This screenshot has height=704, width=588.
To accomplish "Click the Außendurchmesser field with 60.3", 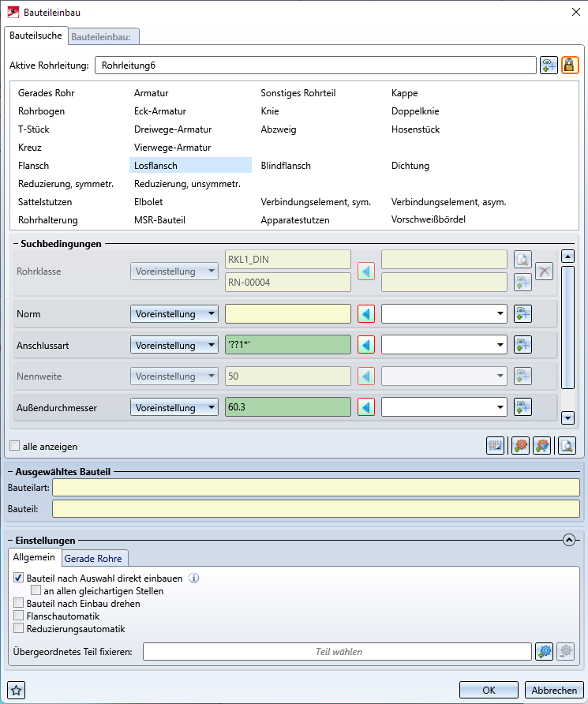I will [x=288, y=407].
